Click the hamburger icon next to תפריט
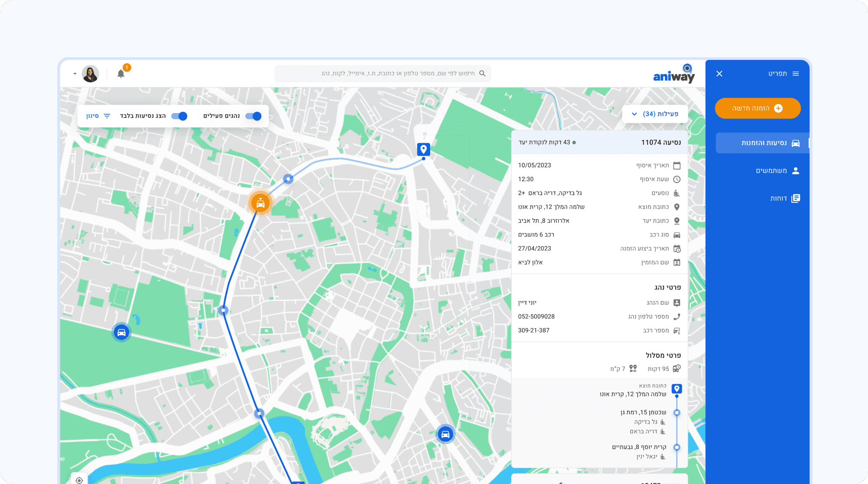 coord(796,74)
